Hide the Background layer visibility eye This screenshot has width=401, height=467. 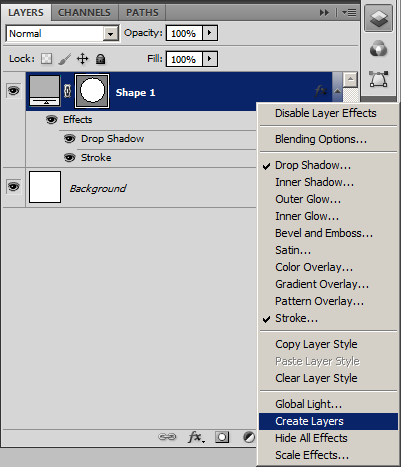[x=13, y=187]
